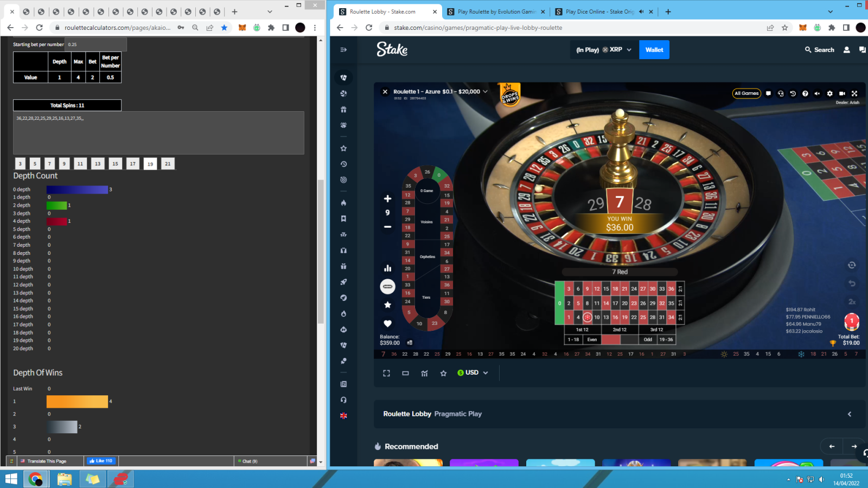This screenshot has height=488, width=868.
Task: Expand Roulette 1 - Azure table dropdown
Action: tap(485, 92)
